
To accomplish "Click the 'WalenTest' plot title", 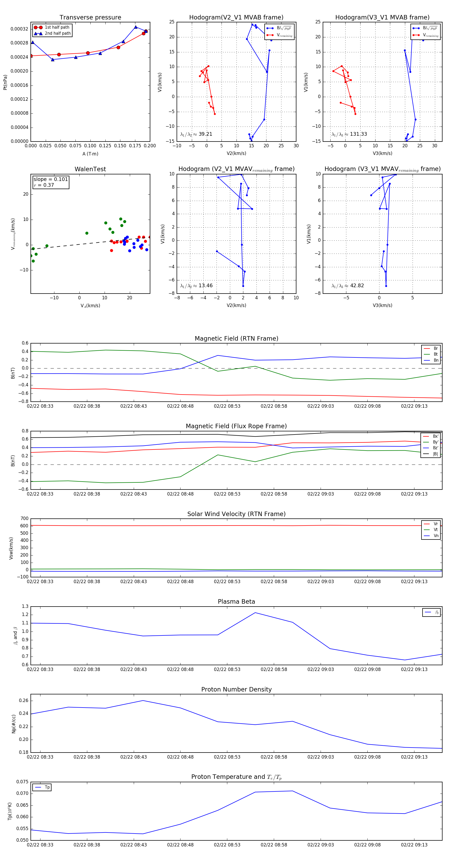I will [90, 169].
